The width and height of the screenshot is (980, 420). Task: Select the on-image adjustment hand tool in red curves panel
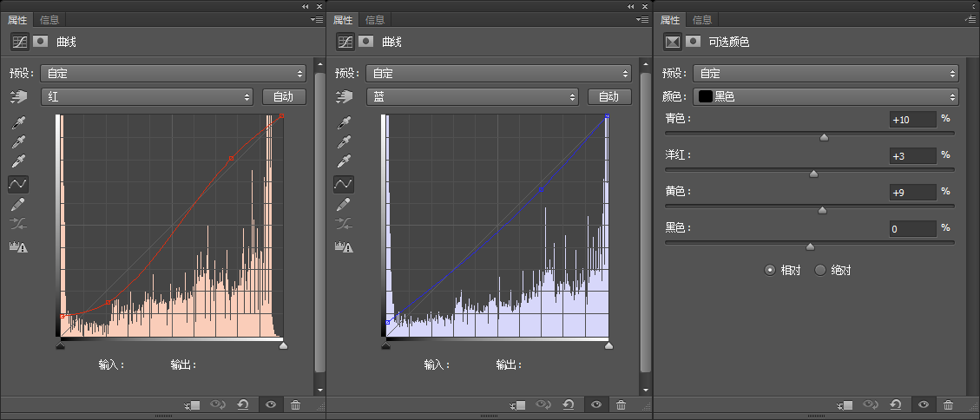[x=19, y=97]
